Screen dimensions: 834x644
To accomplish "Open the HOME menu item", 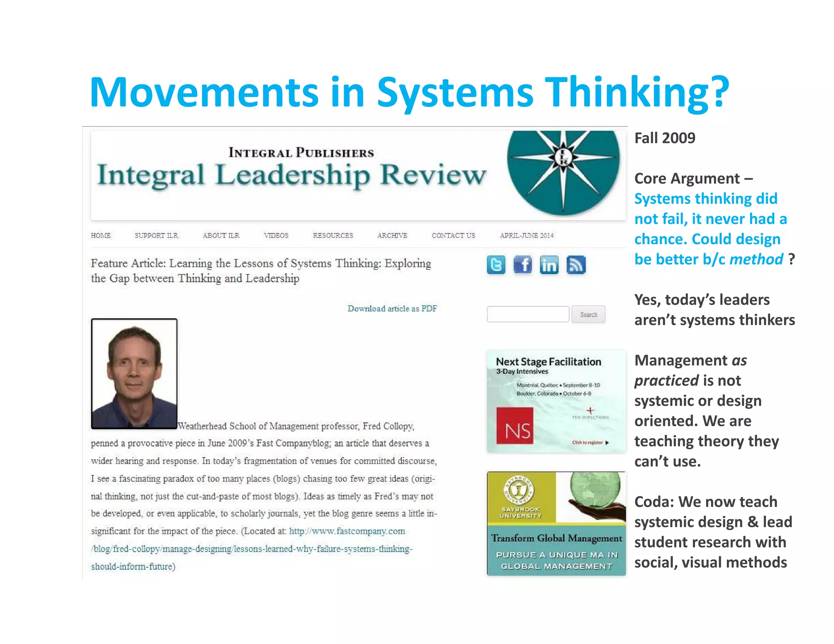I will coord(101,235).
